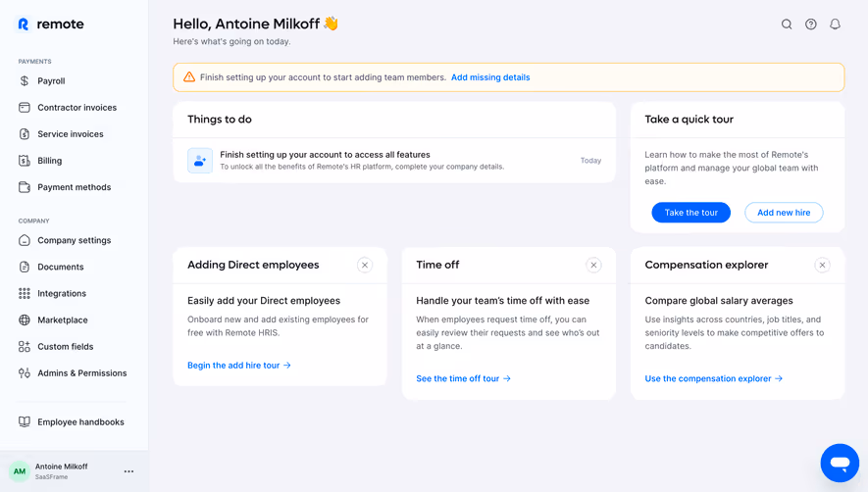This screenshot has width=868, height=492.
Task: Click the add-user icon in Things to do
Action: tap(200, 161)
